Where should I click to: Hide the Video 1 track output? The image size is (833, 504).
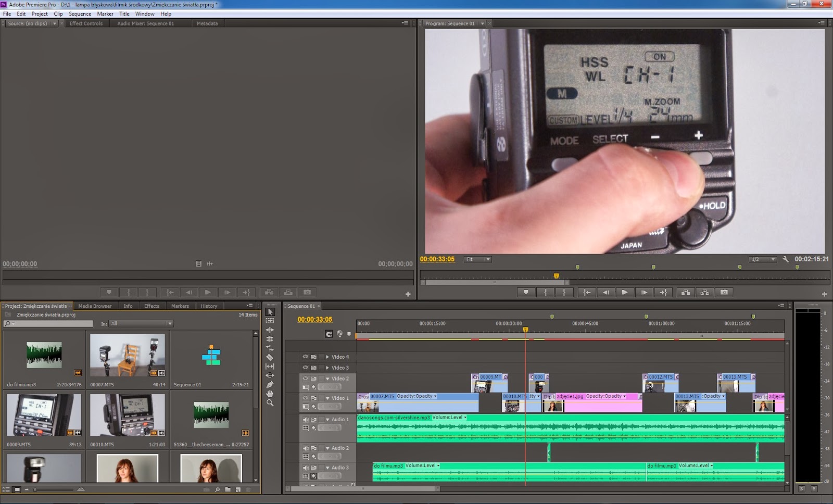tap(306, 398)
